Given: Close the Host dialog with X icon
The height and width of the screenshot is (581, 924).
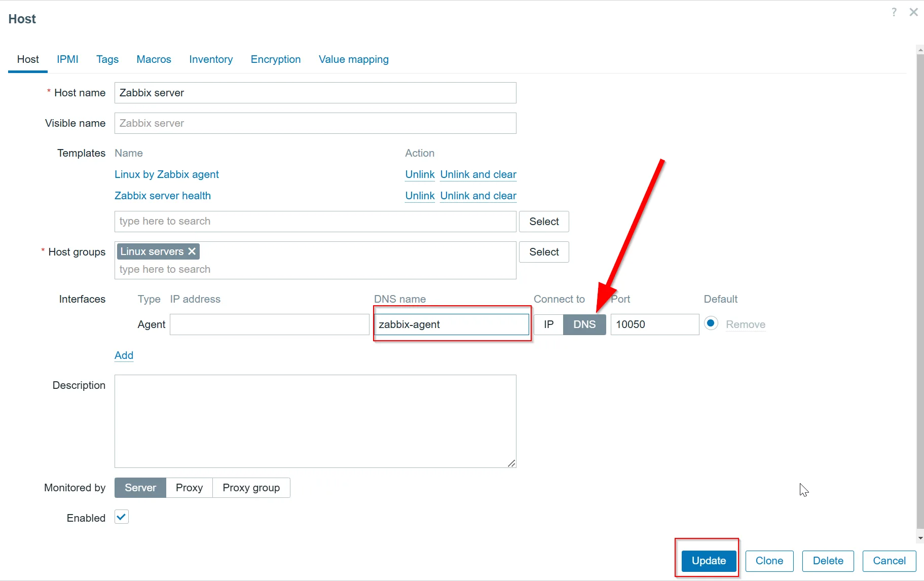Looking at the screenshot, I should tap(913, 12).
